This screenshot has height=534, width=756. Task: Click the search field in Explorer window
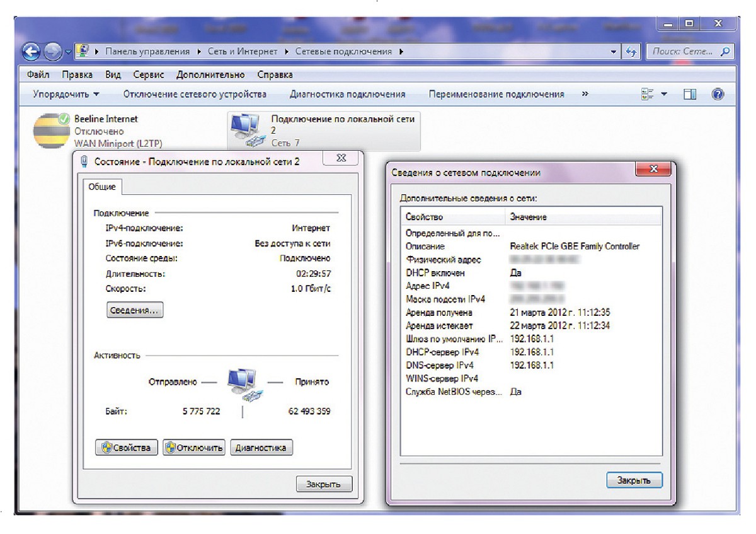(683, 52)
